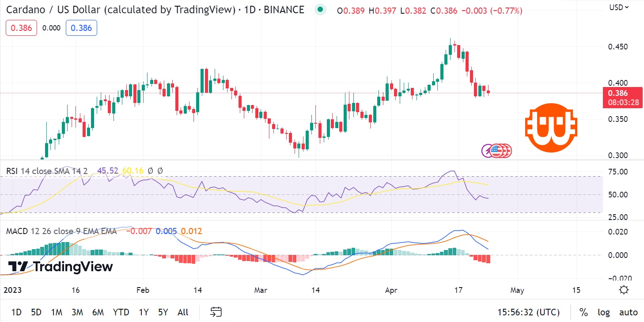Click the MACD signal value 0.012
The image size is (644, 322).
pos(192,231)
